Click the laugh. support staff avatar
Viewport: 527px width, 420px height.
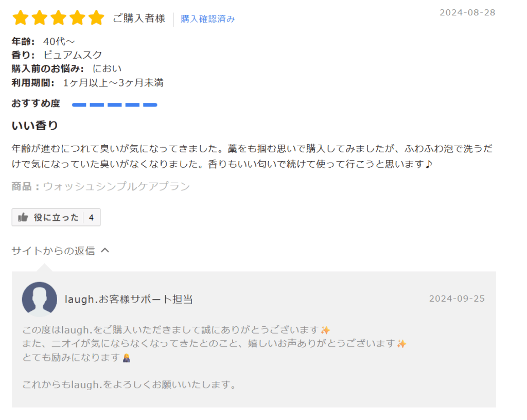pyautogui.click(x=40, y=299)
